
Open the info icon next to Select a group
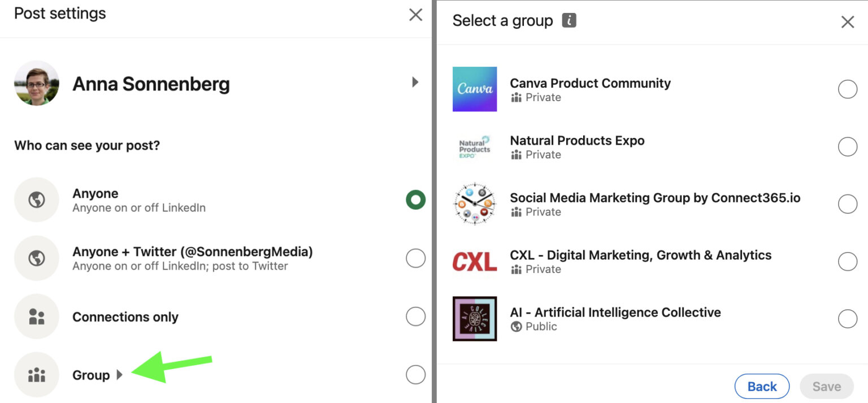pyautogui.click(x=570, y=20)
